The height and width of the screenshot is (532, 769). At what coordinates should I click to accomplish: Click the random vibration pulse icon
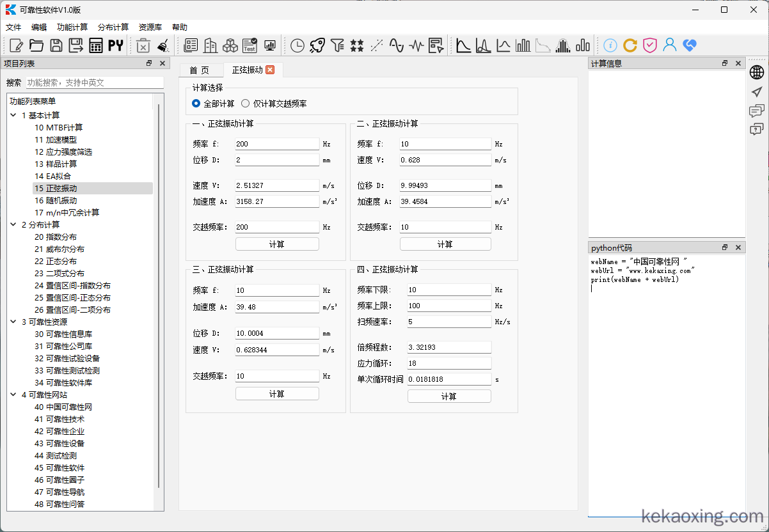point(416,45)
